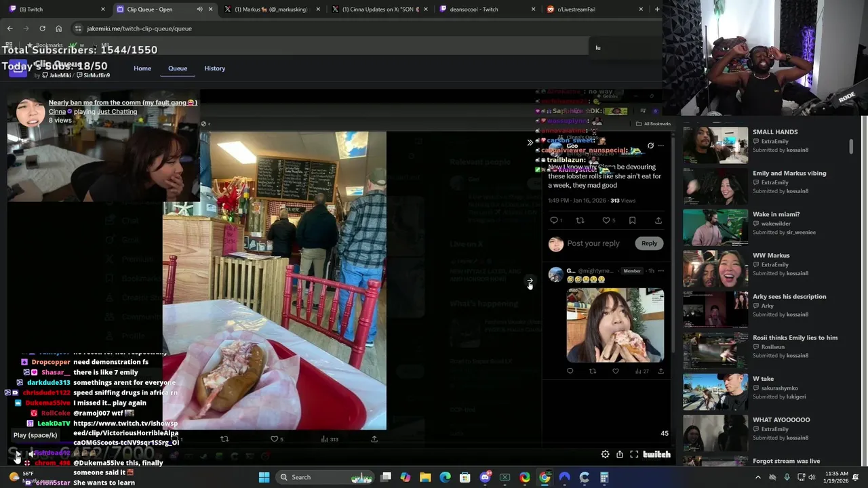
Task: Open more options on the Geo tweet
Action: click(661, 146)
